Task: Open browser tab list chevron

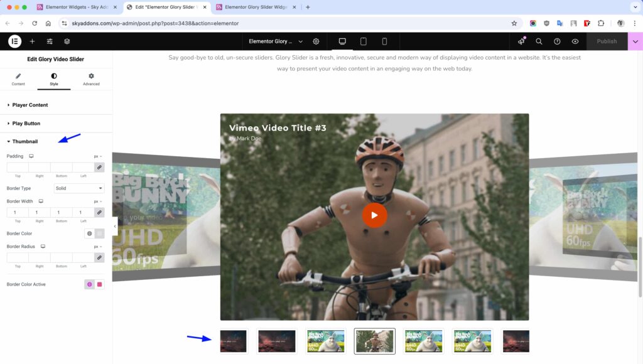Action: [635, 7]
